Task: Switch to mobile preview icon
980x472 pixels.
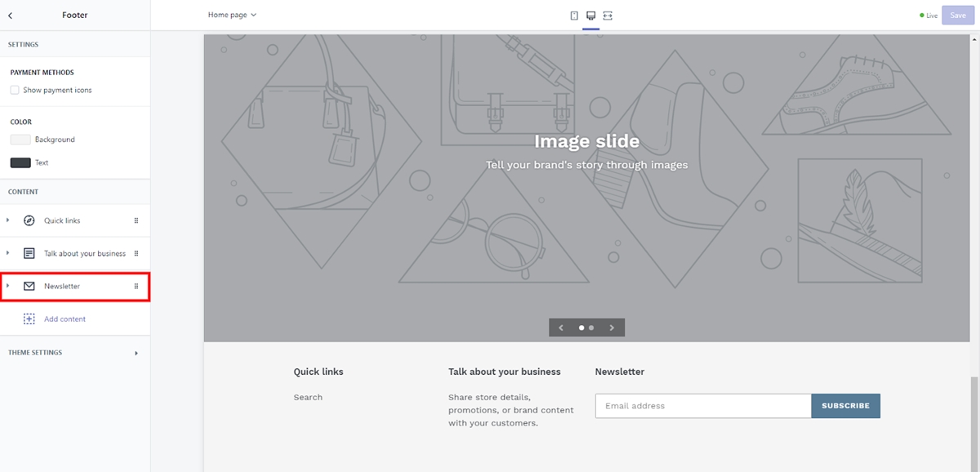Action: pos(574,16)
